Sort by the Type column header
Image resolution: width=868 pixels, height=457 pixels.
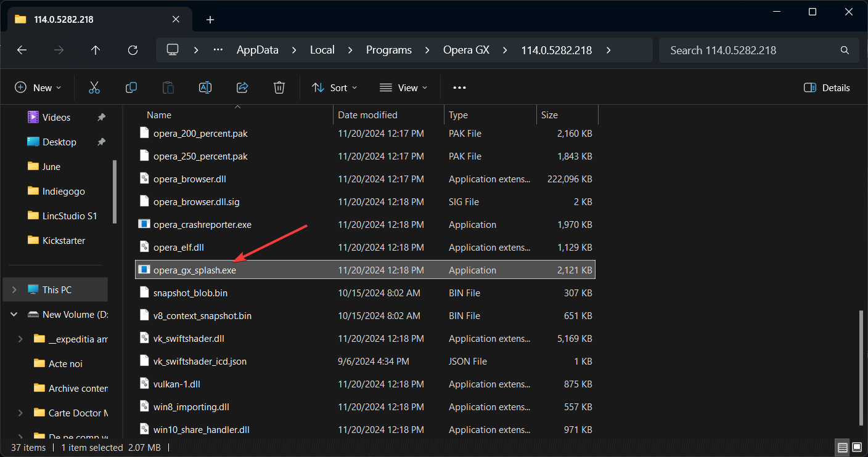tap(458, 115)
